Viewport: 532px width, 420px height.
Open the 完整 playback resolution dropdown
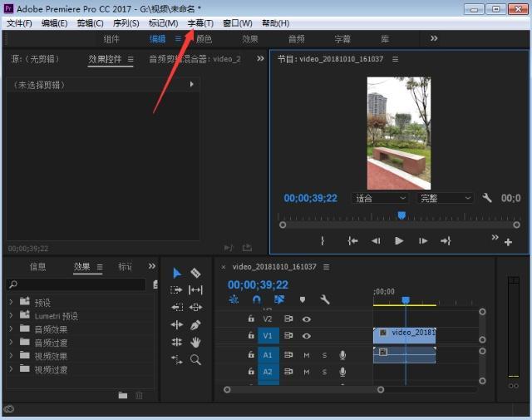[x=445, y=198]
